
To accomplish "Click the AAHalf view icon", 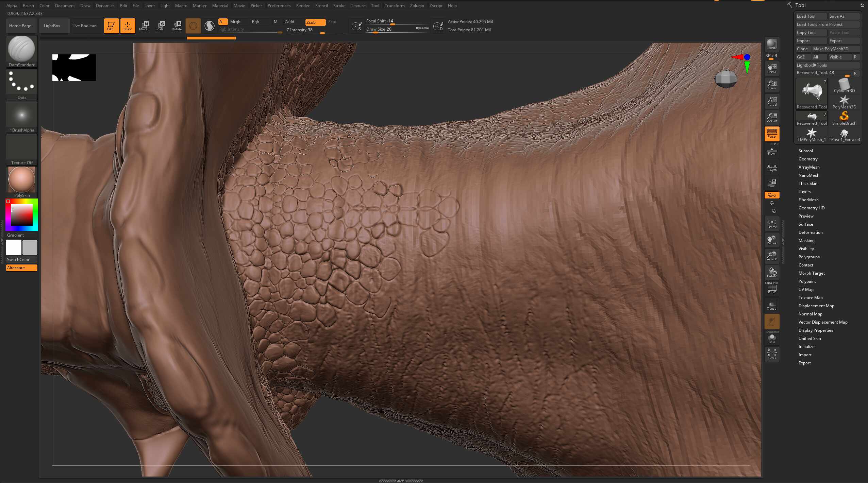I will pyautogui.click(x=772, y=117).
